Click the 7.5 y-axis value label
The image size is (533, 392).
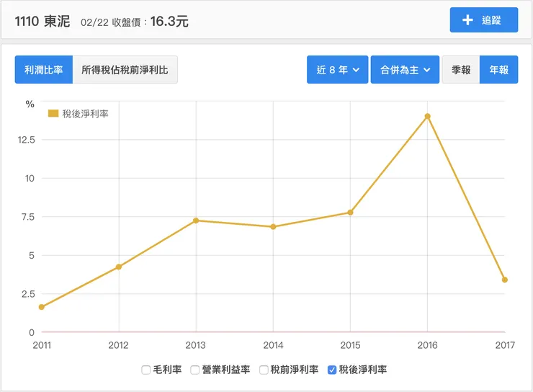point(28,217)
